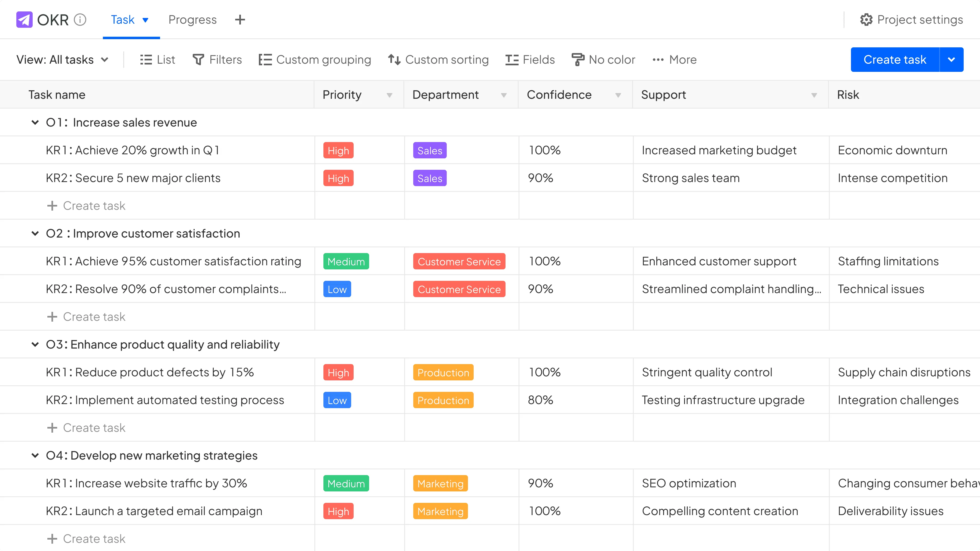Open Custom sorting arrows icon
This screenshot has height=551, width=980.
(x=394, y=60)
